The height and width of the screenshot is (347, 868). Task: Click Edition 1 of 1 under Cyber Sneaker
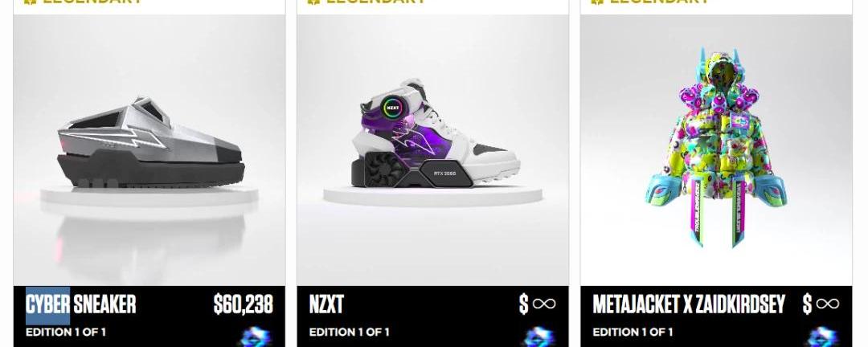click(x=66, y=332)
